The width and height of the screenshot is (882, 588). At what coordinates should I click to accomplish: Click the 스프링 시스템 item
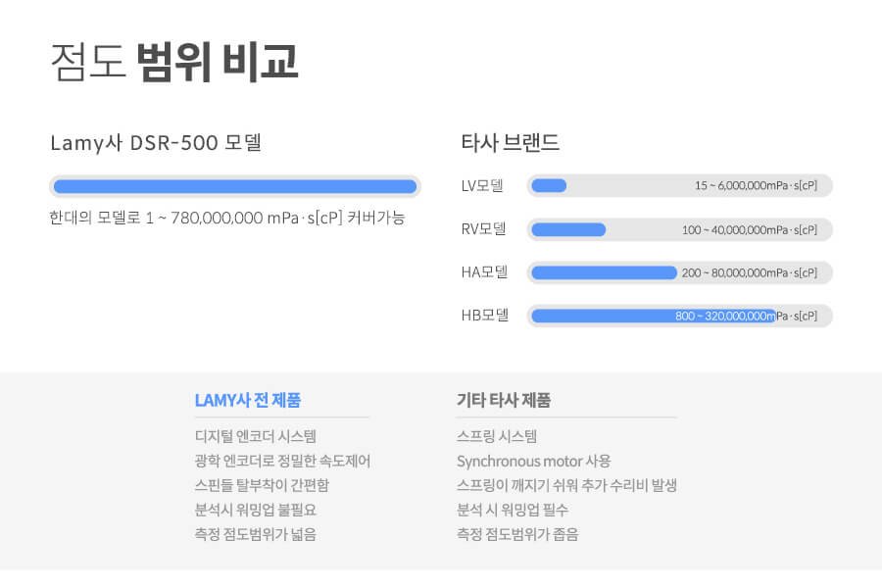tap(497, 436)
